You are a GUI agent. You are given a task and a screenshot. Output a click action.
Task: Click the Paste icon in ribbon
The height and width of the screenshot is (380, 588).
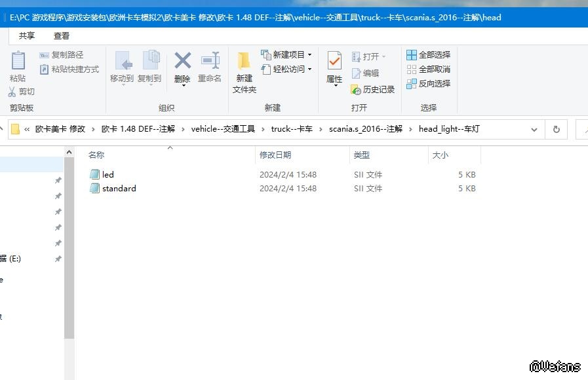(x=18, y=62)
